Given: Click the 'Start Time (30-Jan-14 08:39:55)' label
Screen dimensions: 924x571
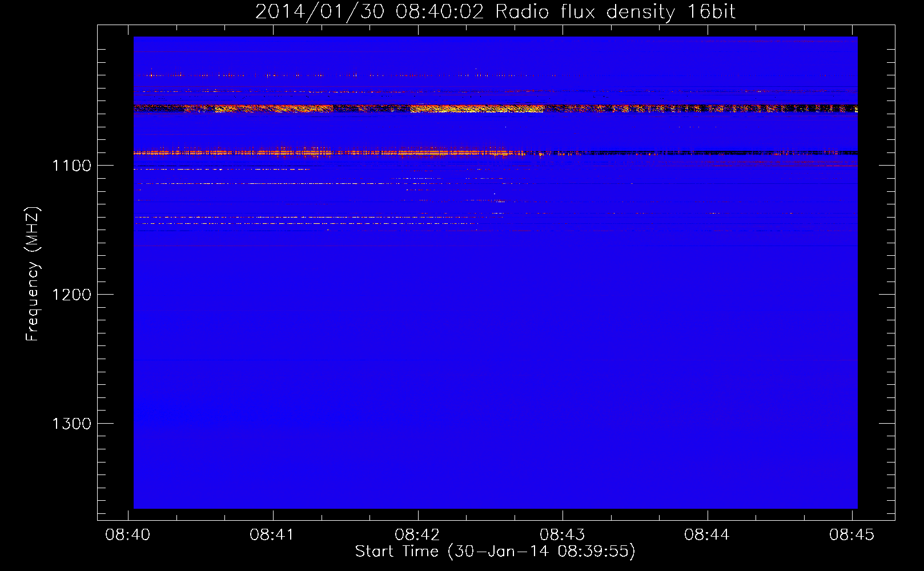Looking at the screenshot, I should pyautogui.click(x=495, y=552).
